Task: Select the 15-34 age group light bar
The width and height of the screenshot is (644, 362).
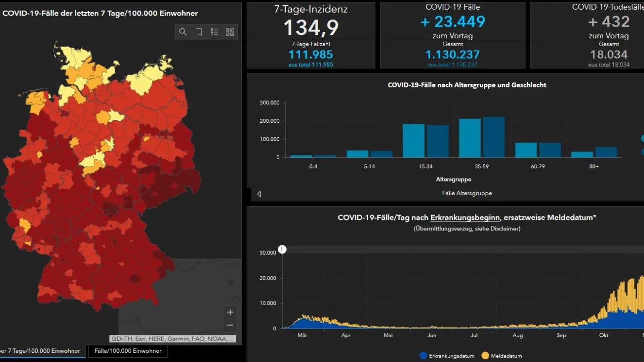Action: click(413, 140)
